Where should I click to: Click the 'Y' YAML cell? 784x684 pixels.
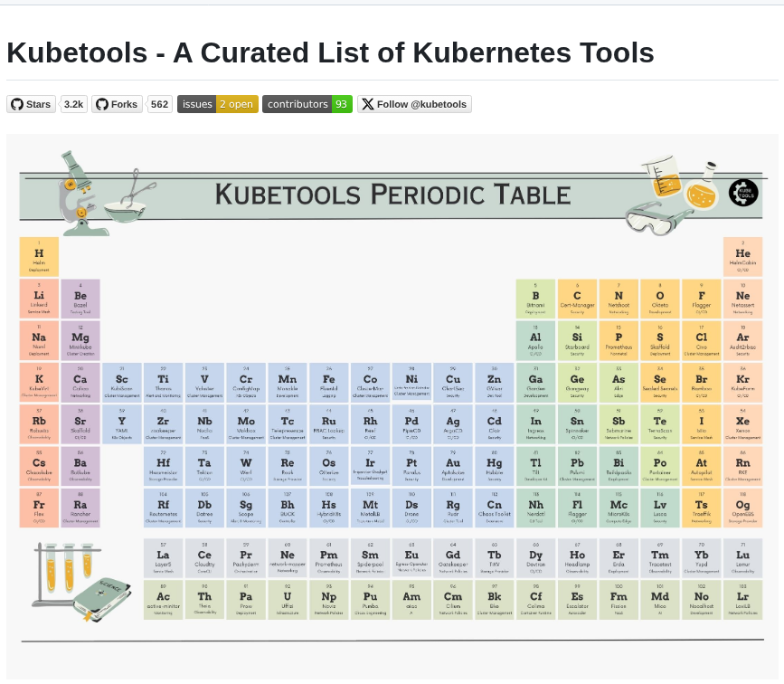[x=122, y=424]
